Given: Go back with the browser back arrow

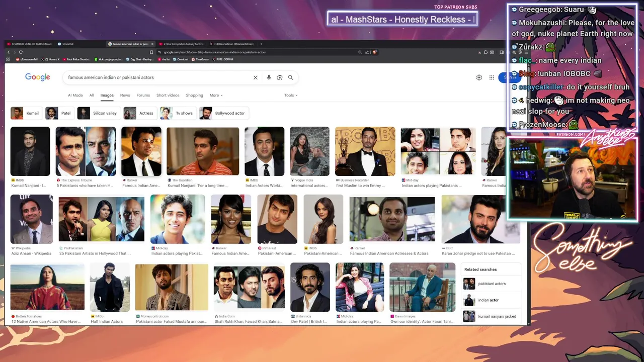Looking at the screenshot, I should click(x=9, y=52).
